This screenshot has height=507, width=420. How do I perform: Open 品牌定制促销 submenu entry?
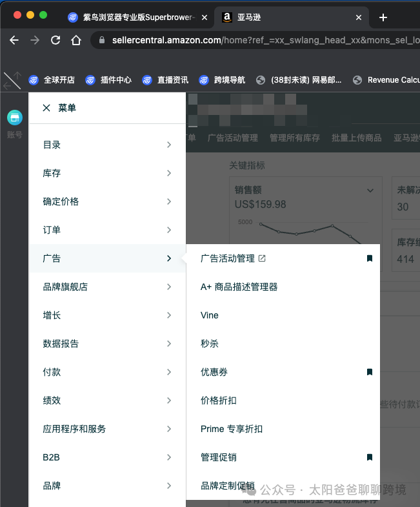tap(228, 486)
